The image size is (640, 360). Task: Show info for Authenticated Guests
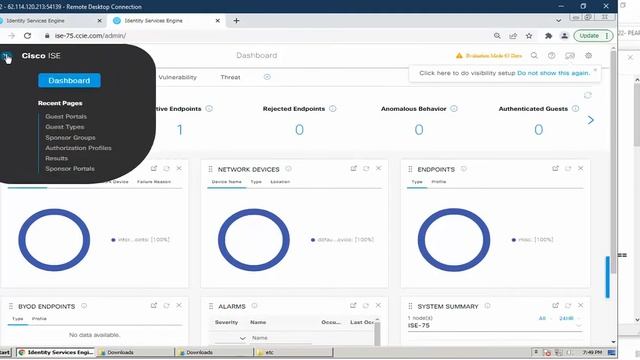point(576,109)
